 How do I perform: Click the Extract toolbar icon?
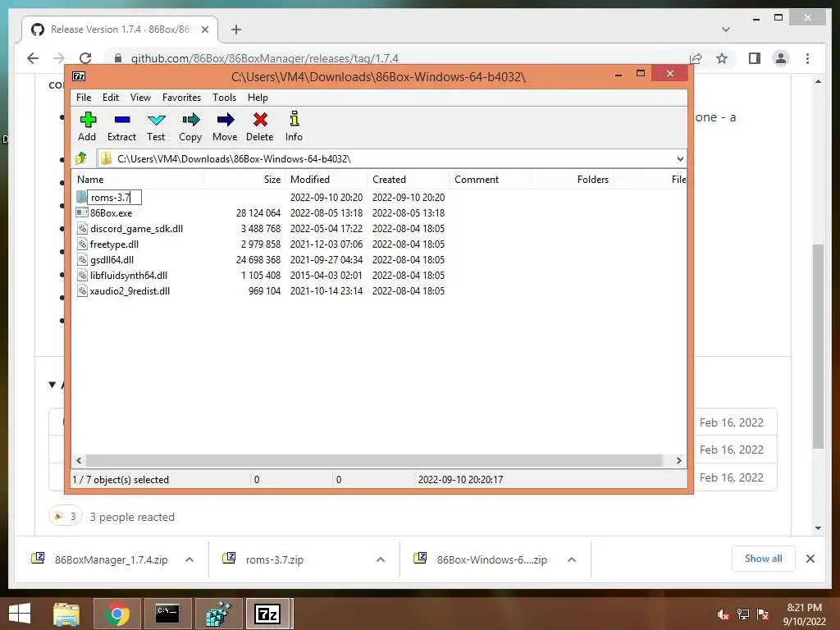[122, 120]
